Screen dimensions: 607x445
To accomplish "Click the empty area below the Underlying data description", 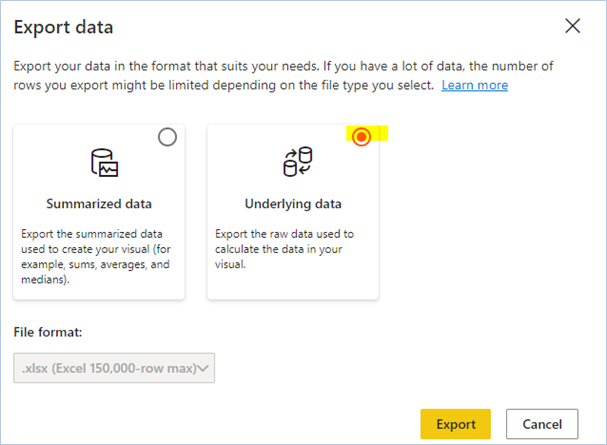I will (293, 285).
